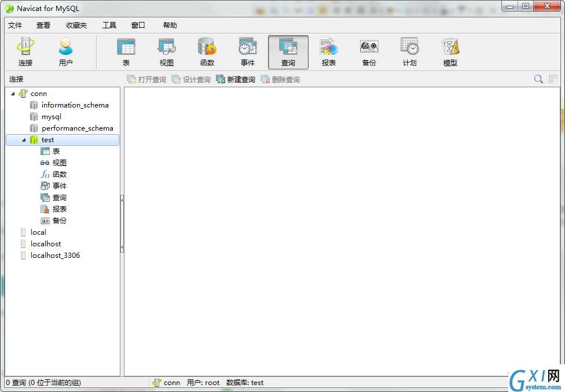Select the information_schema database
The image size is (565, 392).
click(75, 105)
